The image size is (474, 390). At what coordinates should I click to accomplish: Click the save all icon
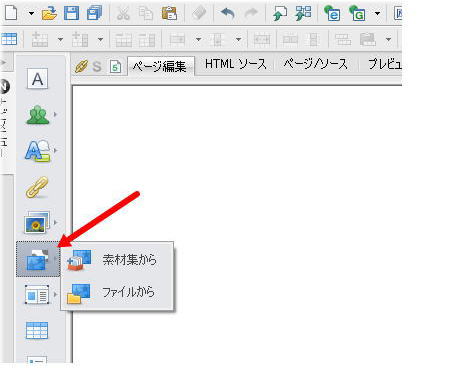pyautogui.click(x=94, y=14)
